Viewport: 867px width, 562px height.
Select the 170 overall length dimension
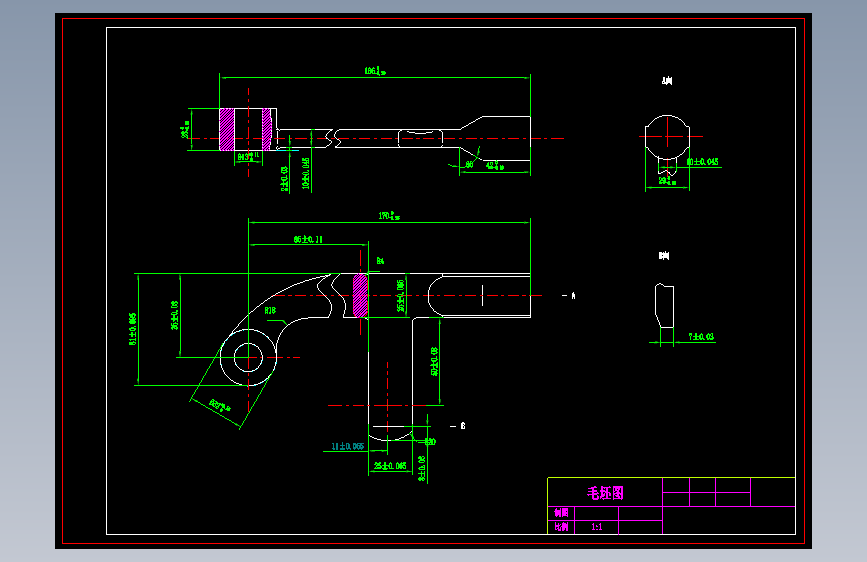[x=389, y=216]
